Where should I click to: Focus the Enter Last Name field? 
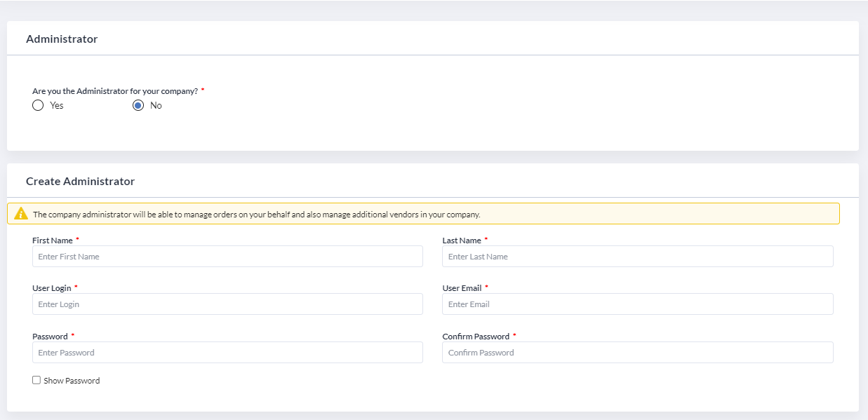coord(638,256)
